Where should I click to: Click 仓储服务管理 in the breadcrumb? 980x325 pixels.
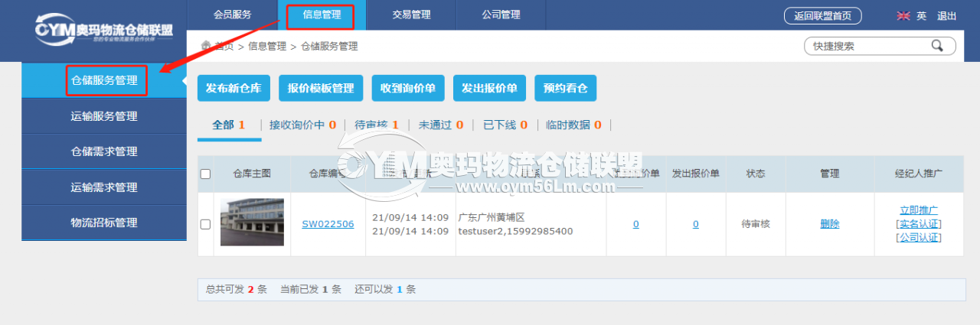(329, 46)
